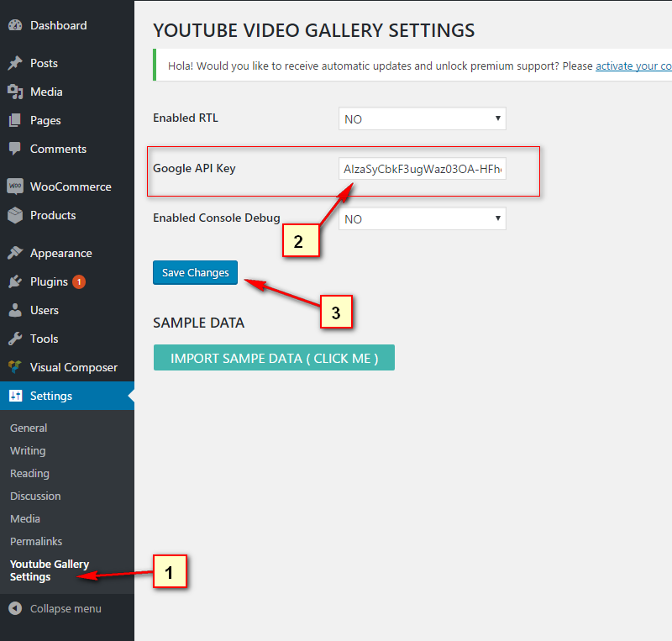This screenshot has width=672, height=641.
Task: Open the Enabled Console Debug dropdown
Action: coord(422,219)
